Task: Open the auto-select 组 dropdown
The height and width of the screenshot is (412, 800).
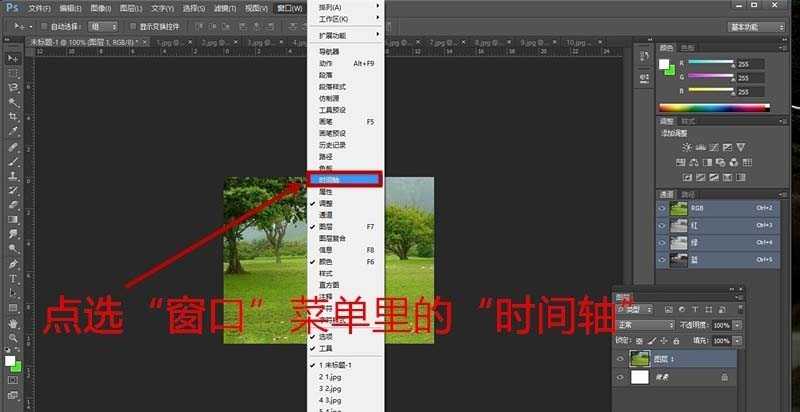Action: coord(103,26)
